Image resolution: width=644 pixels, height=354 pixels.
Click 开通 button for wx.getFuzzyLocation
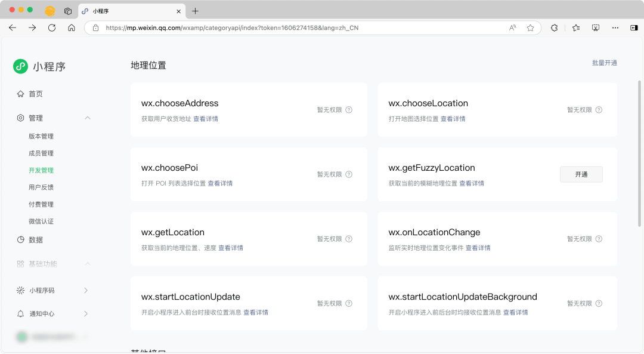coord(581,174)
